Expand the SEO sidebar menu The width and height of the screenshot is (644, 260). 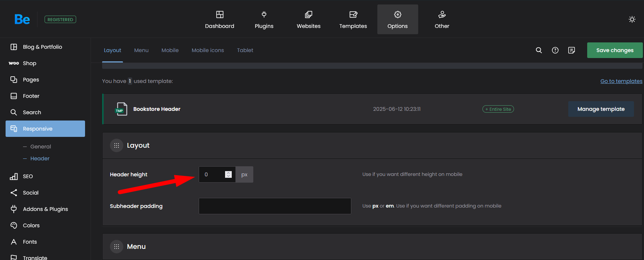[28, 176]
